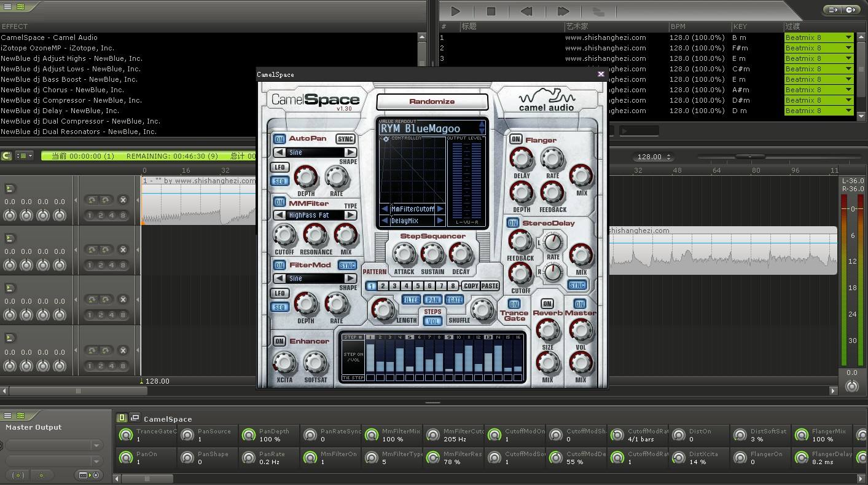Switch to previous MMFilter type arrow
Image resolution: width=868 pixels, height=485 pixels.
pyautogui.click(x=280, y=215)
